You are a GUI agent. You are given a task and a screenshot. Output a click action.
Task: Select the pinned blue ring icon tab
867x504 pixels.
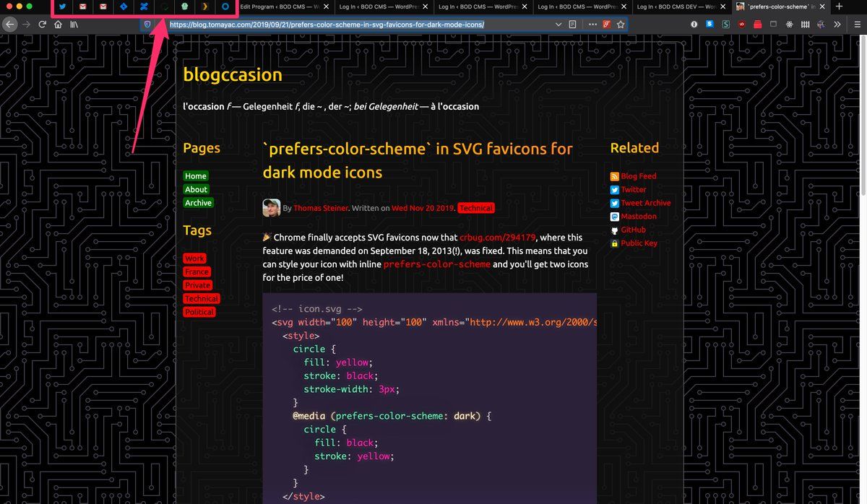(x=225, y=6)
